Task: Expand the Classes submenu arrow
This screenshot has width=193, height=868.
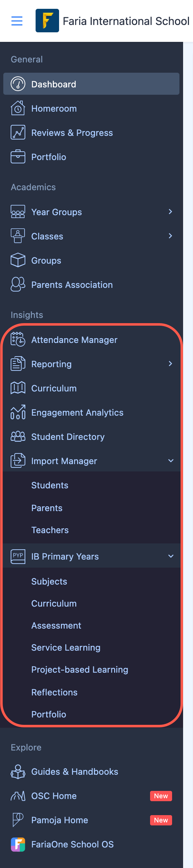Action: point(170,236)
